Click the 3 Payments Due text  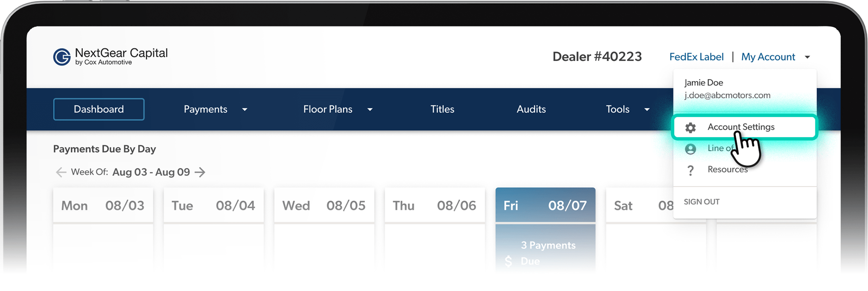(548, 253)
